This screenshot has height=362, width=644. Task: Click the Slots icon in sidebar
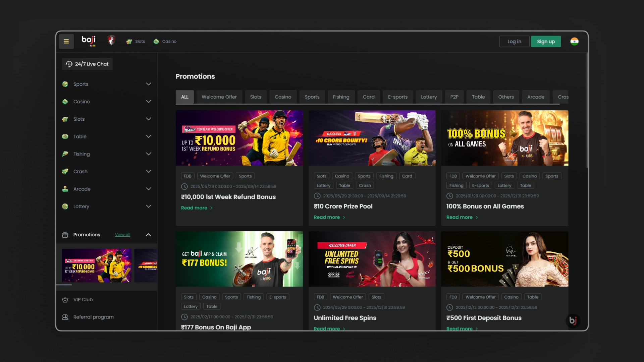pos(65,119)
